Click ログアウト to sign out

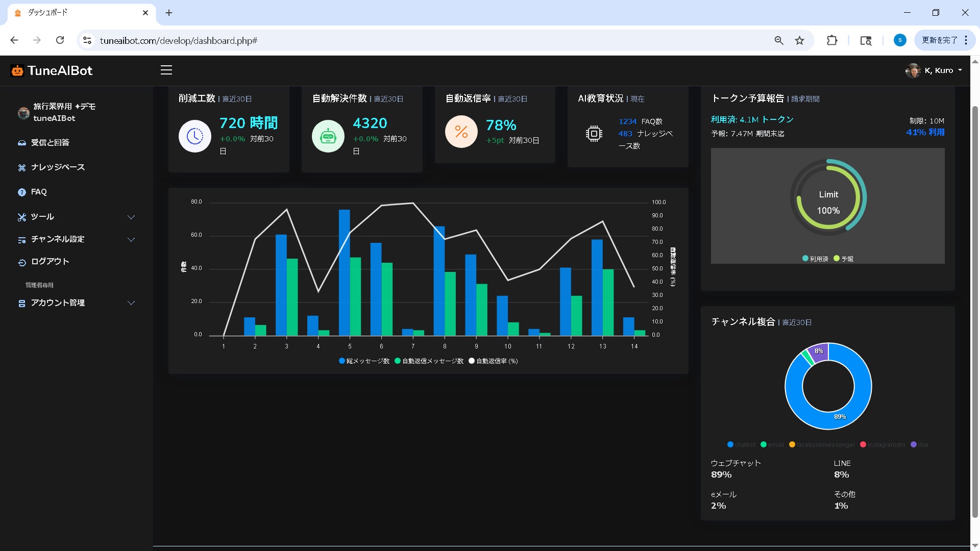click(50, 262)
